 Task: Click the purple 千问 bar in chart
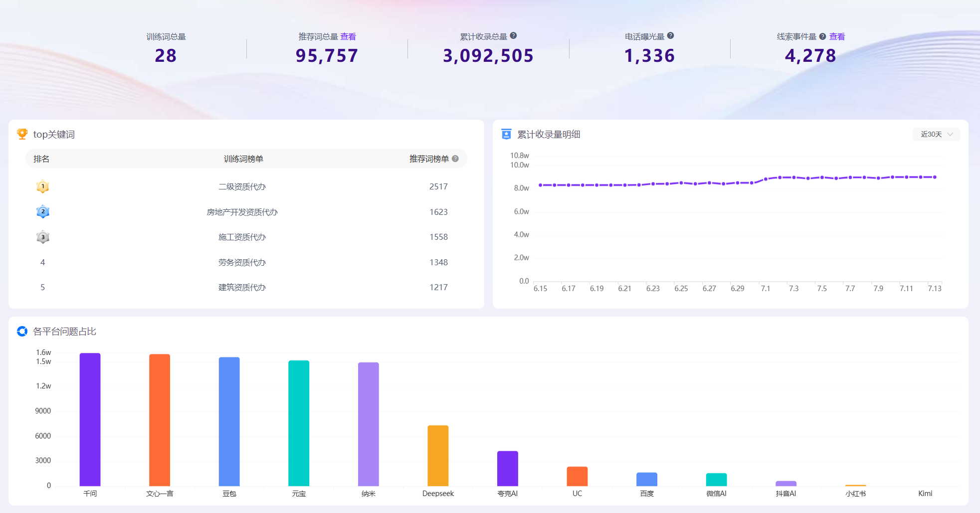[90, 419]
